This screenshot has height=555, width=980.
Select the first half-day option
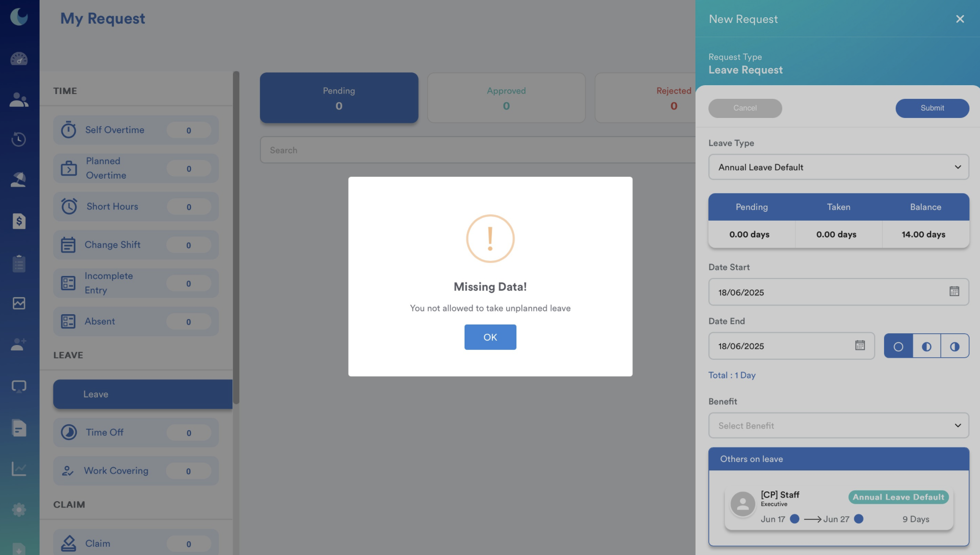(926, 347)
